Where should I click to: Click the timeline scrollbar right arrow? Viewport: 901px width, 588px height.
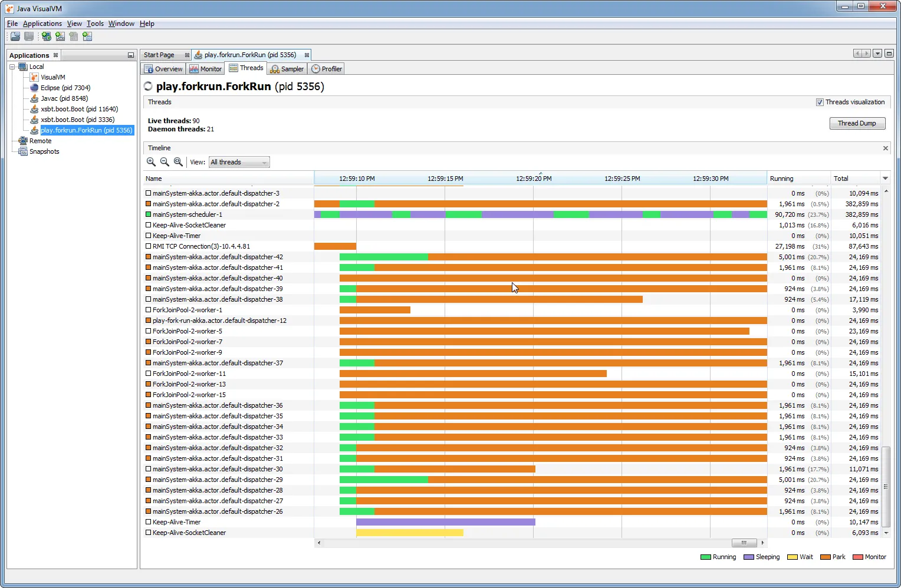tap(762, 543)
